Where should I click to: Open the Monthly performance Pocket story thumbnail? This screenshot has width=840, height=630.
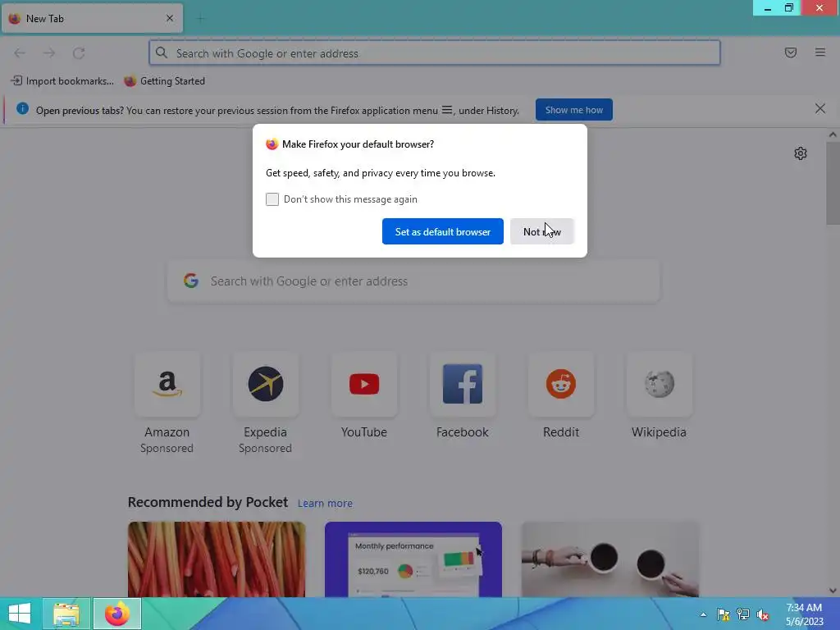pos(413,559)
